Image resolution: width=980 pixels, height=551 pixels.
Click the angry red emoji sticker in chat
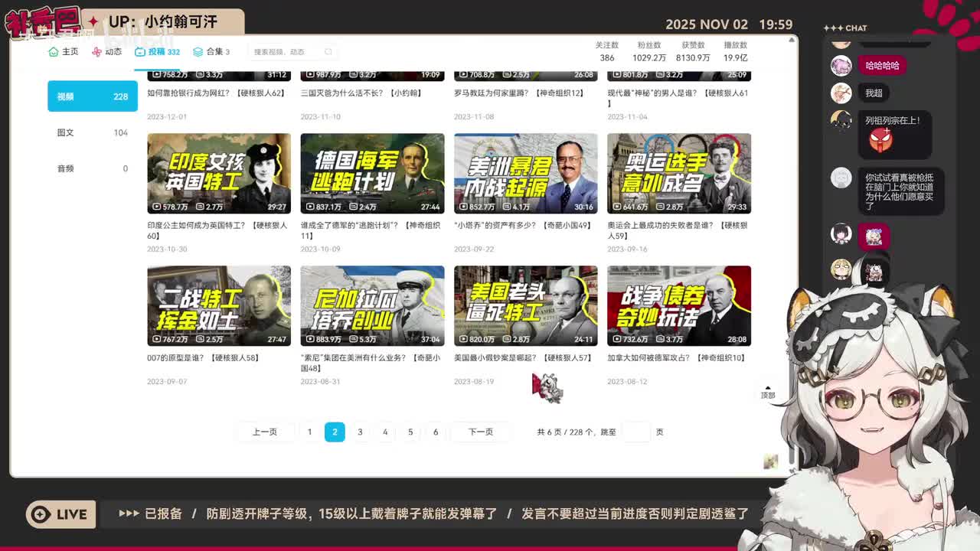[880, 140]
